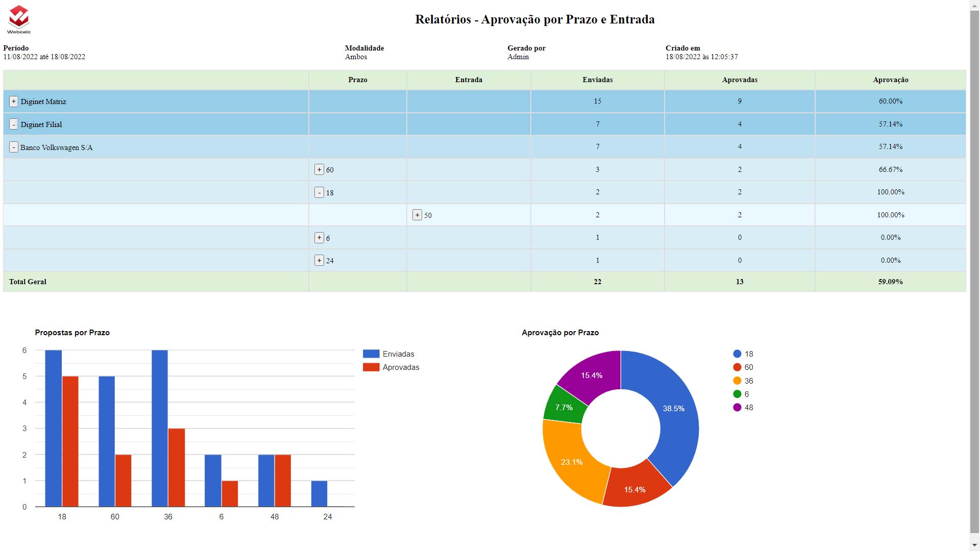Collapse the Diginet Filial row
980x551 pixels.
[x=14, y=124]
